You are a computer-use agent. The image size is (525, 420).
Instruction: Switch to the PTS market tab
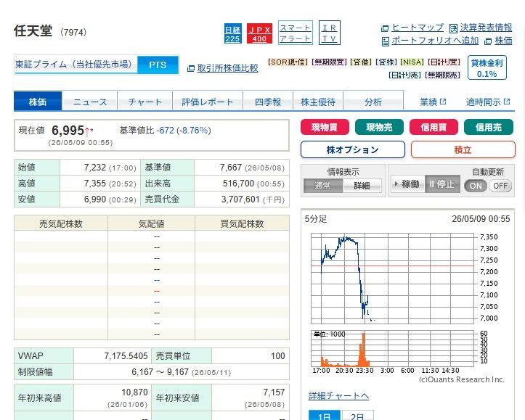(158, 65)
